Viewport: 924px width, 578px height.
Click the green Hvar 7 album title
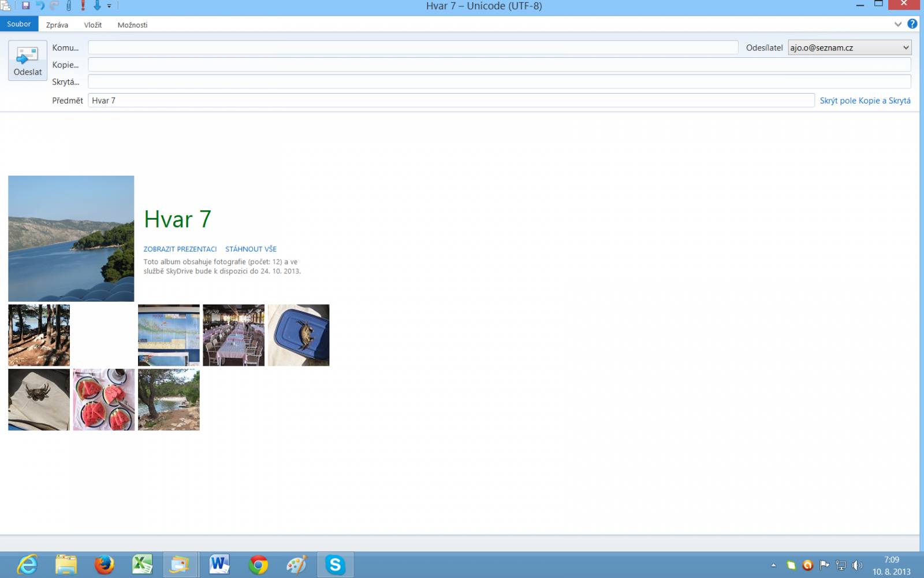pos(177,219)
